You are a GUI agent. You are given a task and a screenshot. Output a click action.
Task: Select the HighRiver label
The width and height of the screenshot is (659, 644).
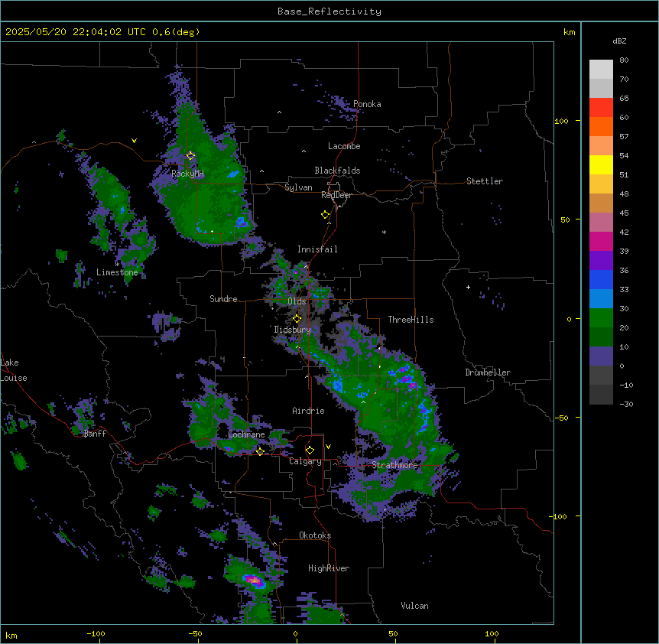pos(329,568)
